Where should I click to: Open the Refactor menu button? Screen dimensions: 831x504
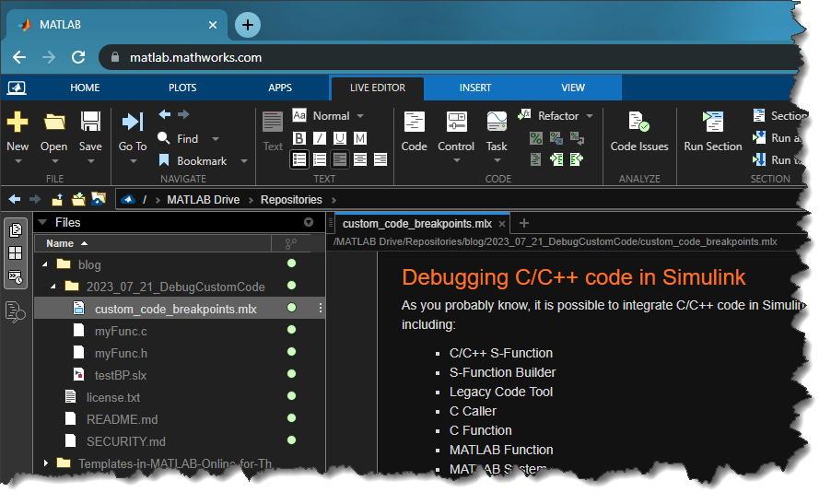point(558,116)
